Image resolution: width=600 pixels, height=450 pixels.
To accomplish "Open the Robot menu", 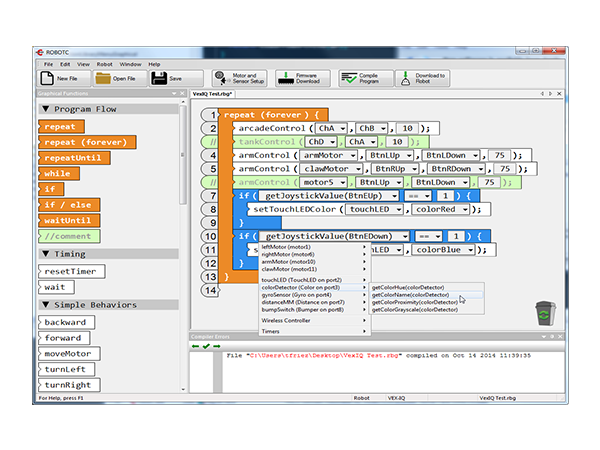I will click(106, 64).
